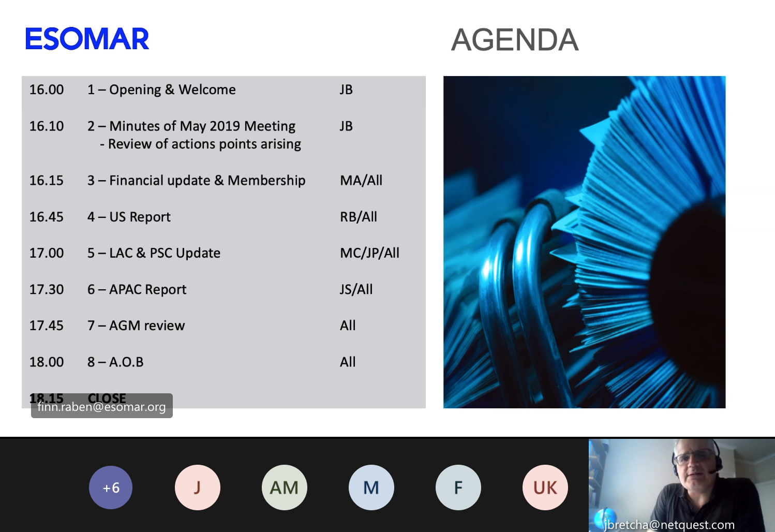Click the 17.45 time entry

coord(47,326)
